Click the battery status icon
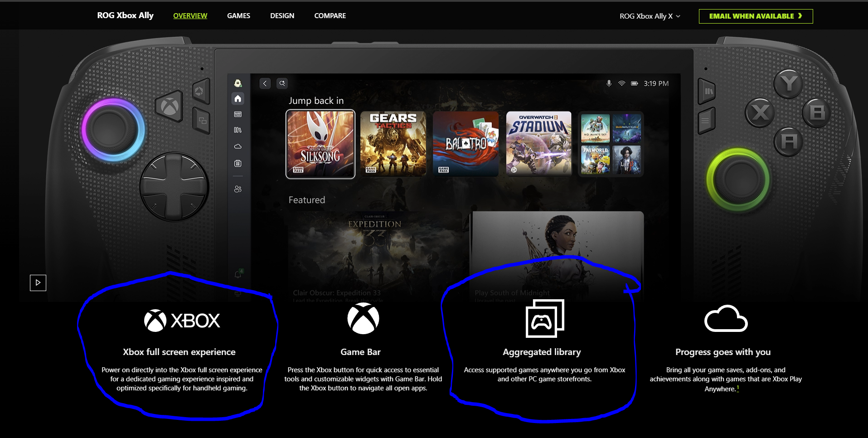Image resolution: width=868 pixels, height=438 pixels. 635,83
